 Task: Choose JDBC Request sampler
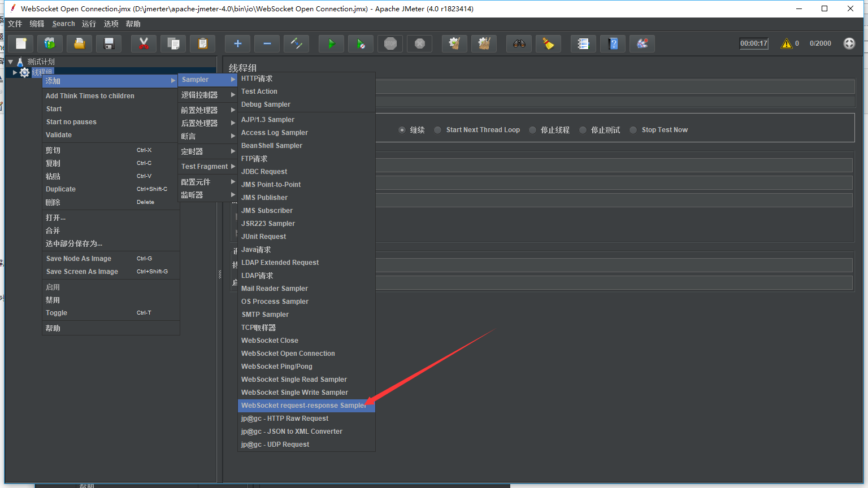click(306, 172)
